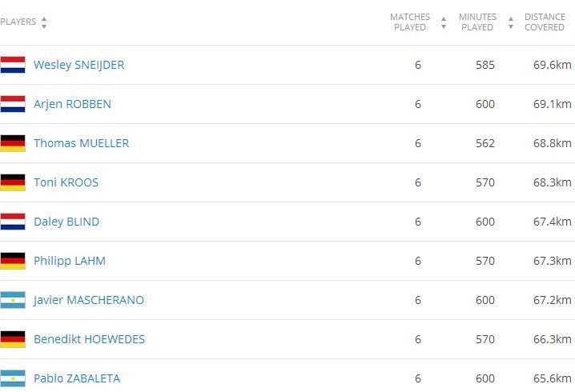
Task: Click Germany flag beside Philipp Lahm
Action: pos(13,261)
